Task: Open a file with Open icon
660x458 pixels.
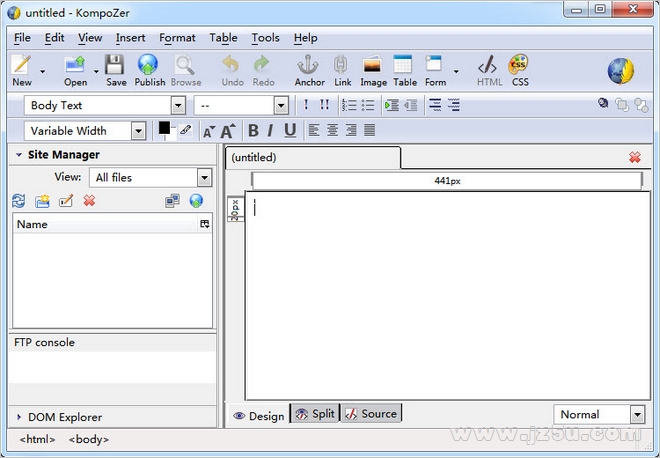Action: click(75, 70)
